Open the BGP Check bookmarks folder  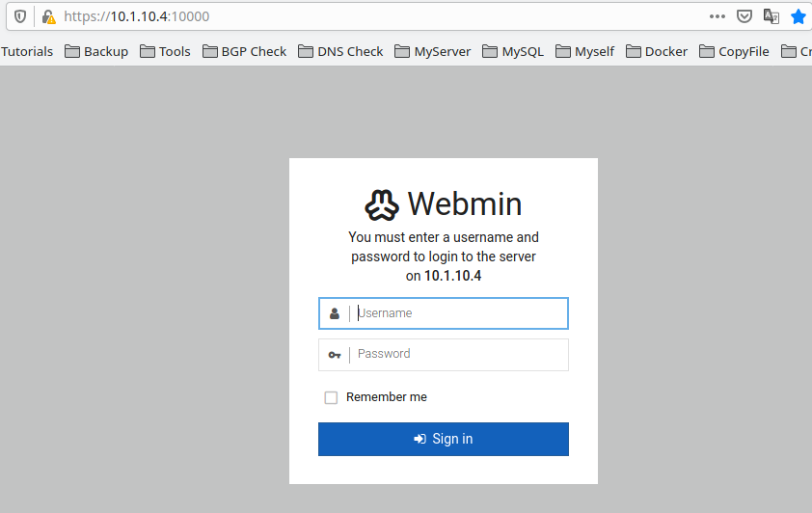(x=244, y=51)
